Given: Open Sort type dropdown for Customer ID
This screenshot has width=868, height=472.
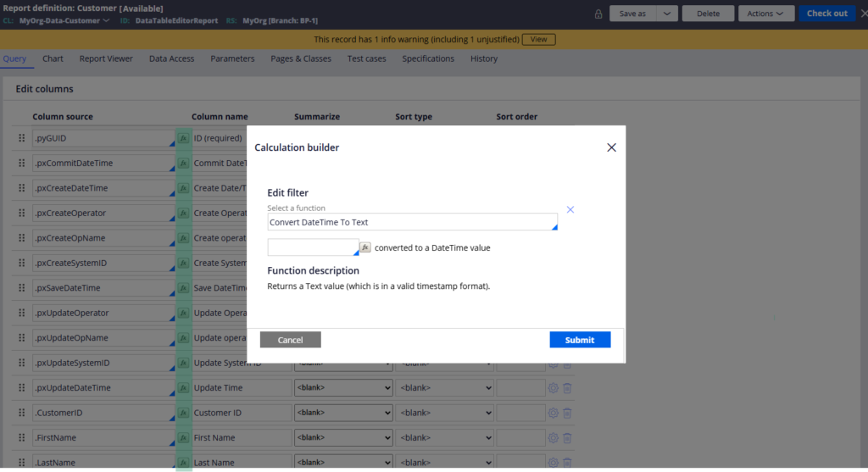Looking at the screenshot, I should (444, 413).
